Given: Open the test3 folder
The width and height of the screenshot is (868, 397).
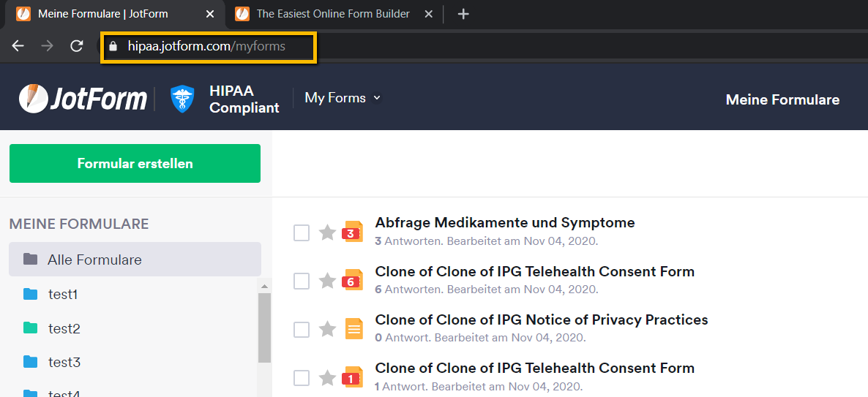Looking at the screenshot, I should click(x=64, y=363).
